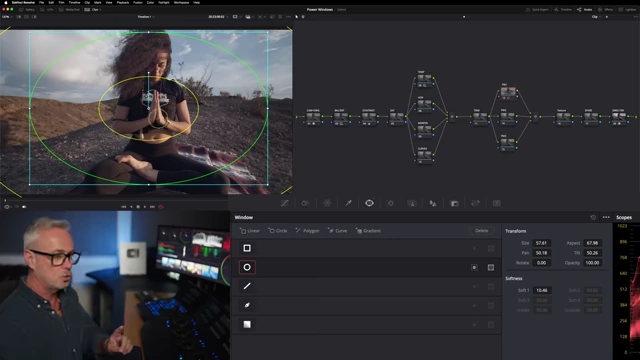Screen dimensions: 640x360
Task: Select the pen curve window shape
Action: (x=247, y=305)
